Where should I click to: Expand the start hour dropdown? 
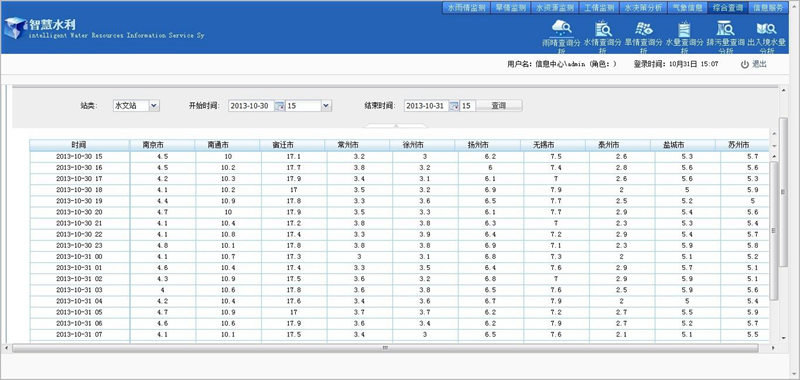327,106
